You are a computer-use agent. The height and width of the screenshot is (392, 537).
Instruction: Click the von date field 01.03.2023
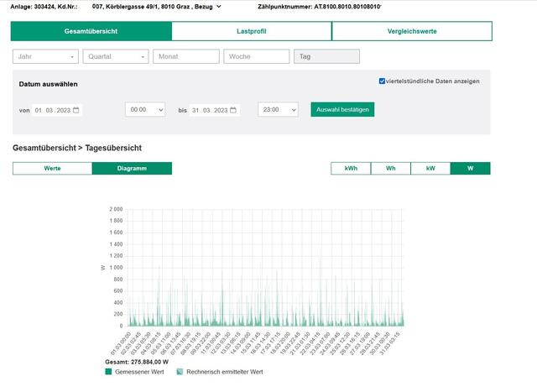pos(57,110)
